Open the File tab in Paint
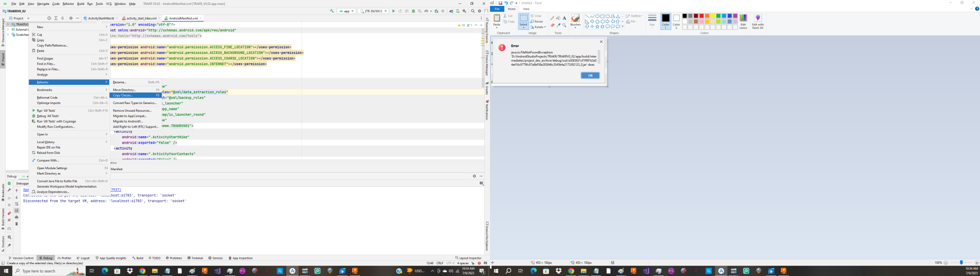980x276 pixels. (x=497, y=9)
